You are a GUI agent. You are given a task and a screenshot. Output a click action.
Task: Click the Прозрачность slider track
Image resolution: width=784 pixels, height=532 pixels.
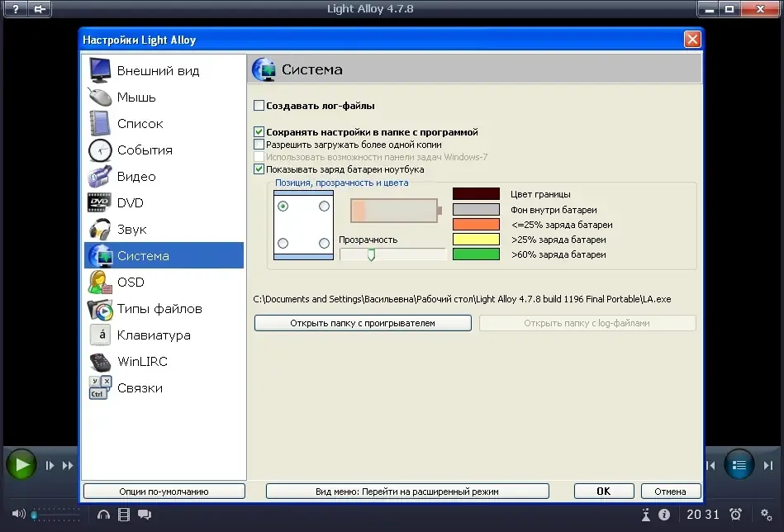click(392, 254)
